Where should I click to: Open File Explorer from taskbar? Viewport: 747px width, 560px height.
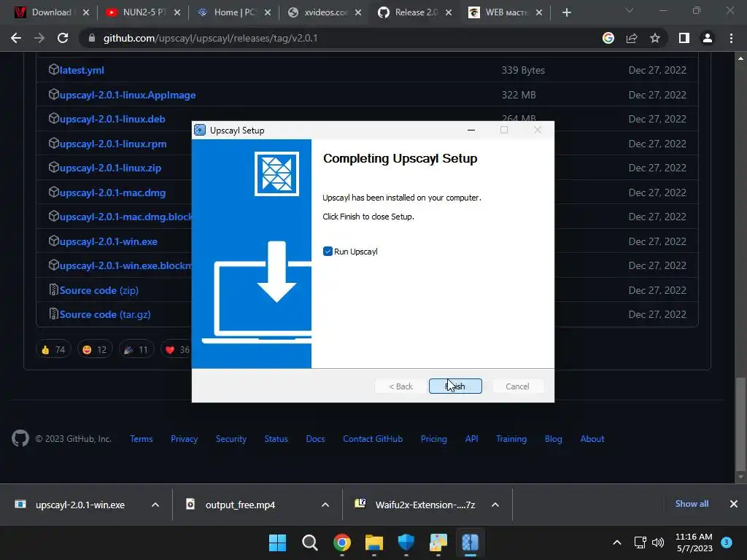[x=374, y=542]
